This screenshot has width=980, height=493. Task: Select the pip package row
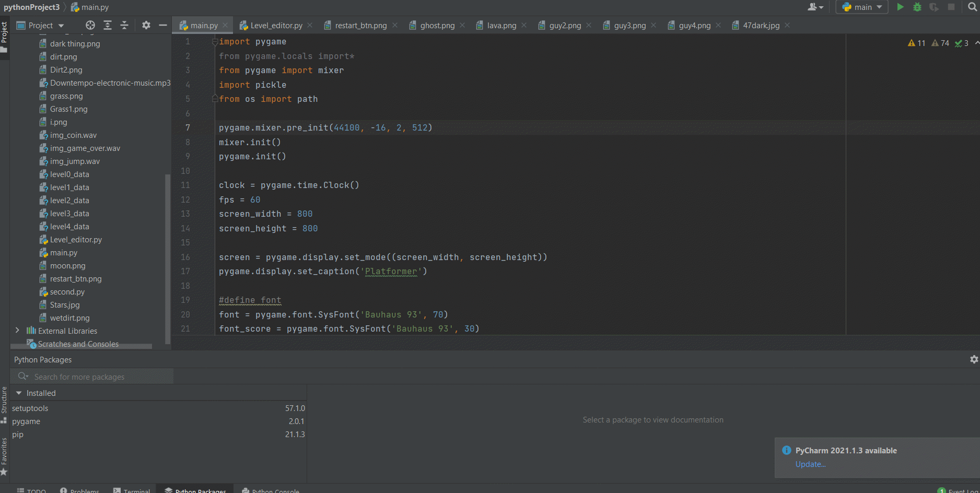(x=158, y=434)
